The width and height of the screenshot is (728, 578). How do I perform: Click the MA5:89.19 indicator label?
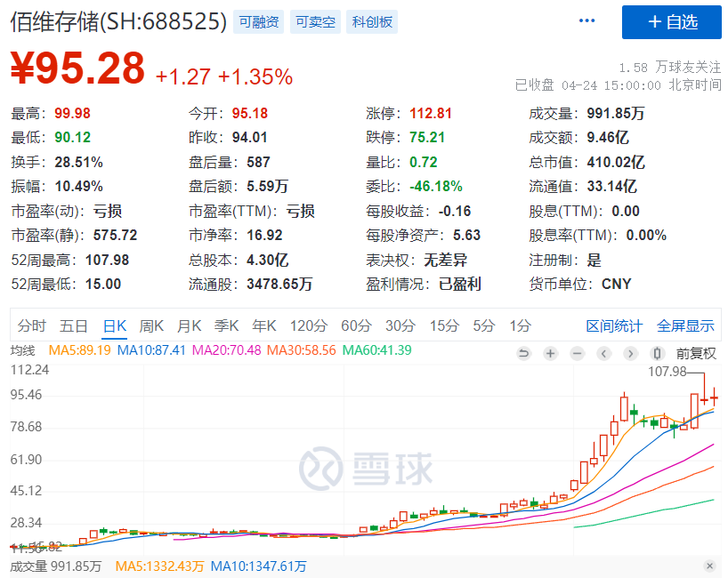click(79, 350)
